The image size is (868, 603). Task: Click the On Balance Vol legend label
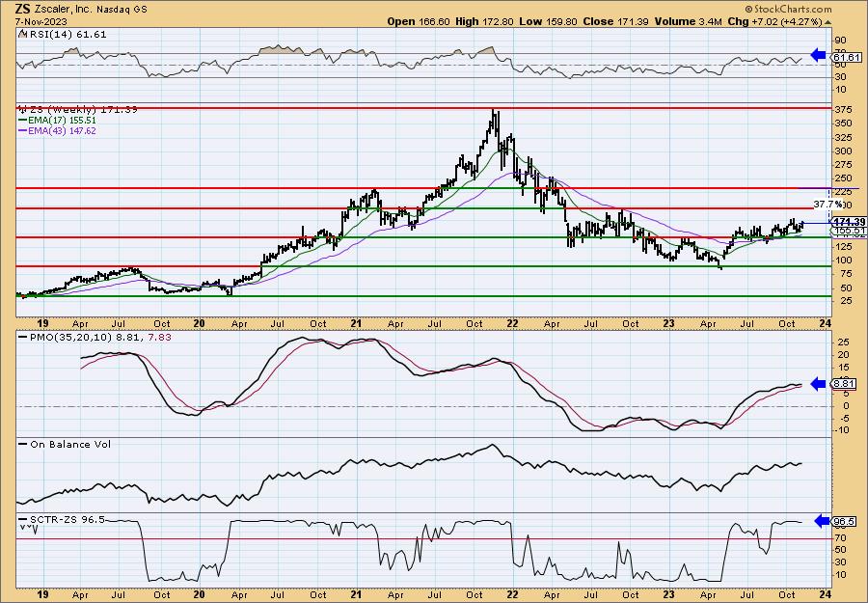pos(69,445)
